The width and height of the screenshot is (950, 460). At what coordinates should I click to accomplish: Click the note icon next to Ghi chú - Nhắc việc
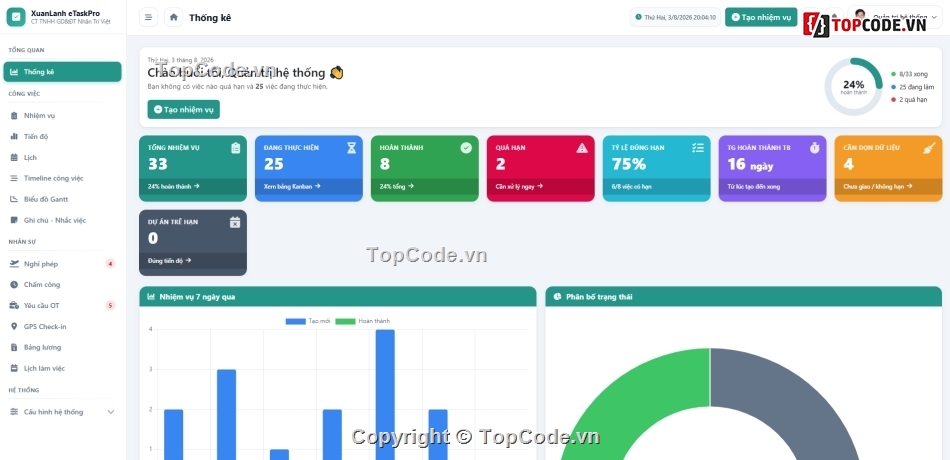click(15, 220)
